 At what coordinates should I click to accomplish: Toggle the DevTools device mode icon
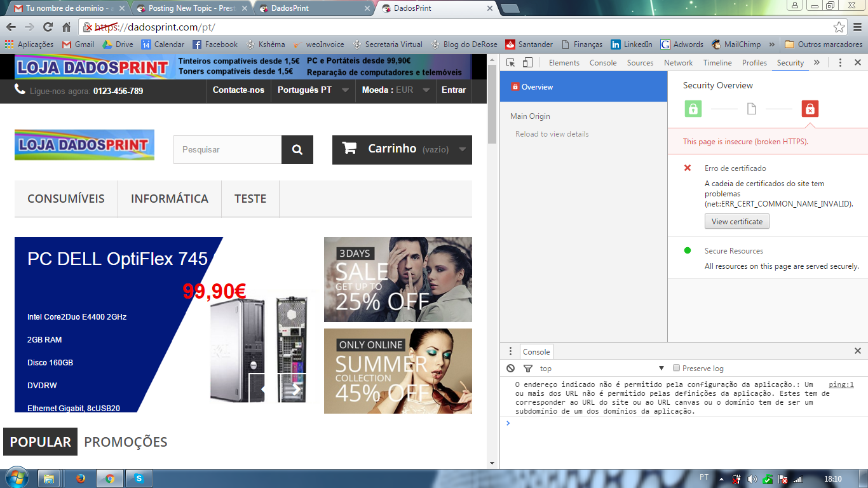tap(527, 62)
